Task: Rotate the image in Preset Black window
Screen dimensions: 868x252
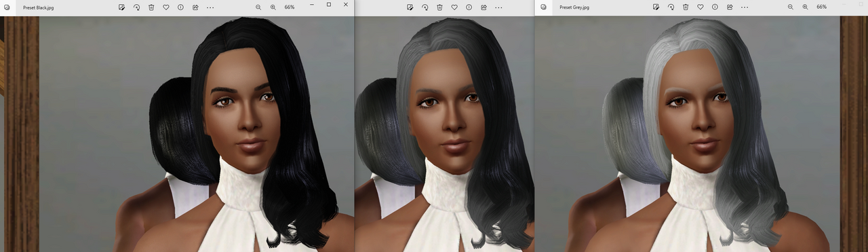Action: pos(136,7)
